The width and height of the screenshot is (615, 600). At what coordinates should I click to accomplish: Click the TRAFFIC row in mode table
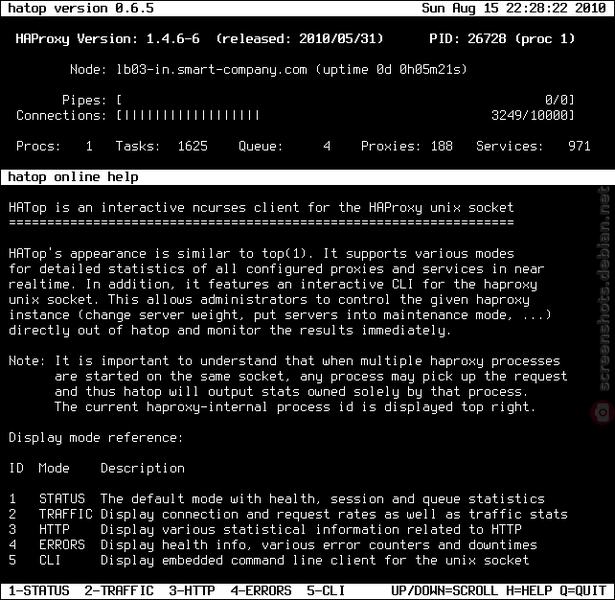(x=288, y=514)
